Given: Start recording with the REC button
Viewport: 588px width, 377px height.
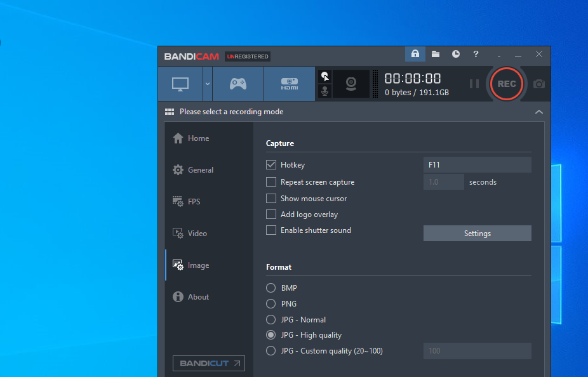Looking at the screenshot, I should [507, 84].
